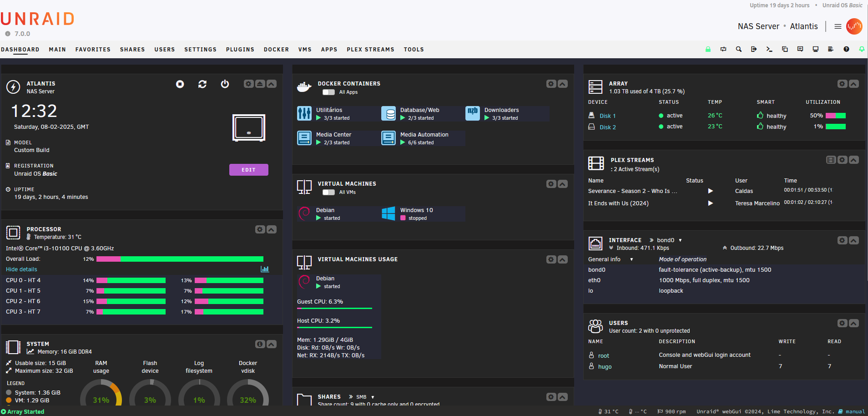Open the SMB shares dropdown
This screenshot has height=416, width=868.
[x=365, y=397]
